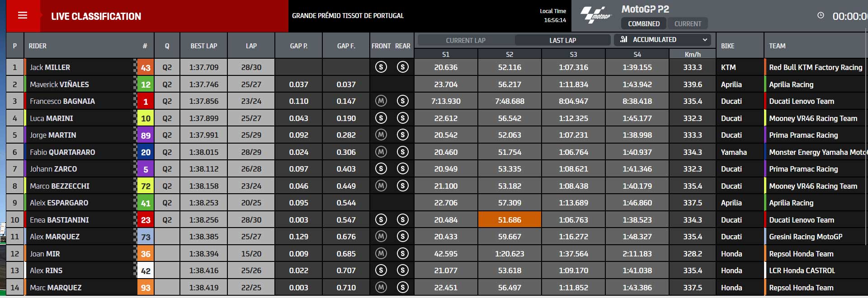Open dropdown chevron next to ACCUMULATED

[705, 40]
